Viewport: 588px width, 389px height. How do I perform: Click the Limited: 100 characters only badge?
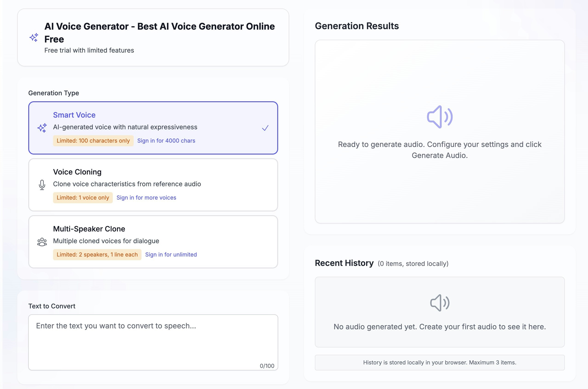(x=93, y=140)
